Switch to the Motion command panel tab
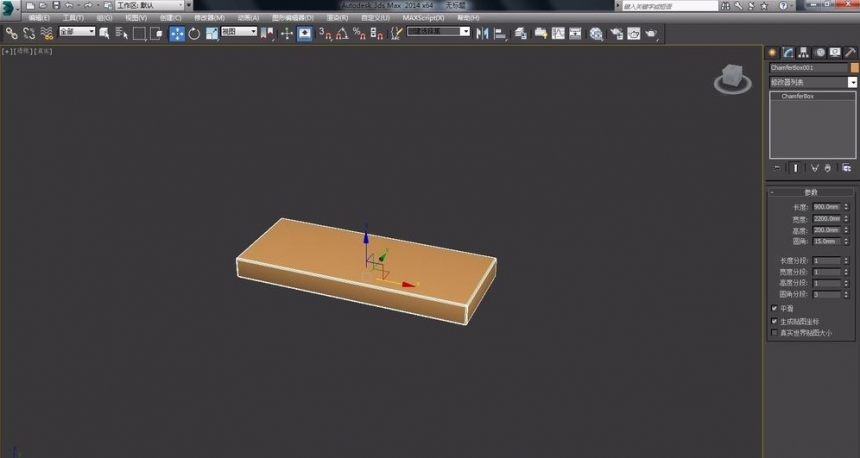The height and width of the screenshot is (458, 860). pyautogui.click(x=819, y=53)
